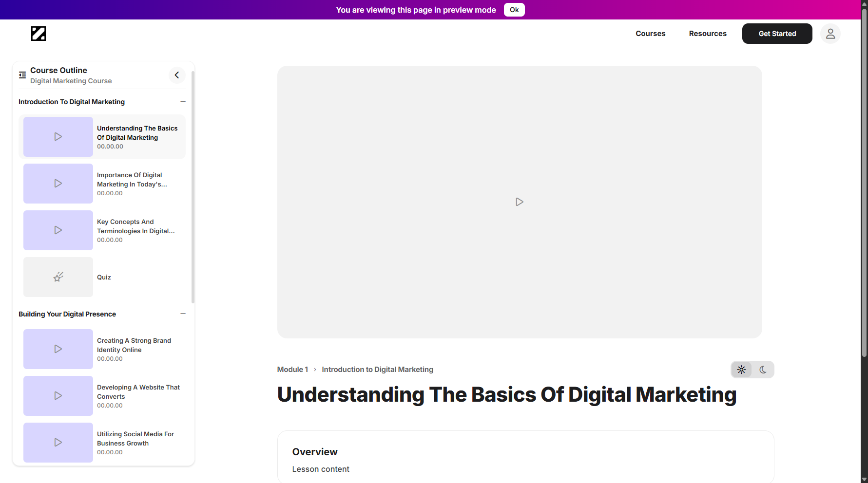Click the course outline list icon
868x483 pixels.
click(22, 75)
